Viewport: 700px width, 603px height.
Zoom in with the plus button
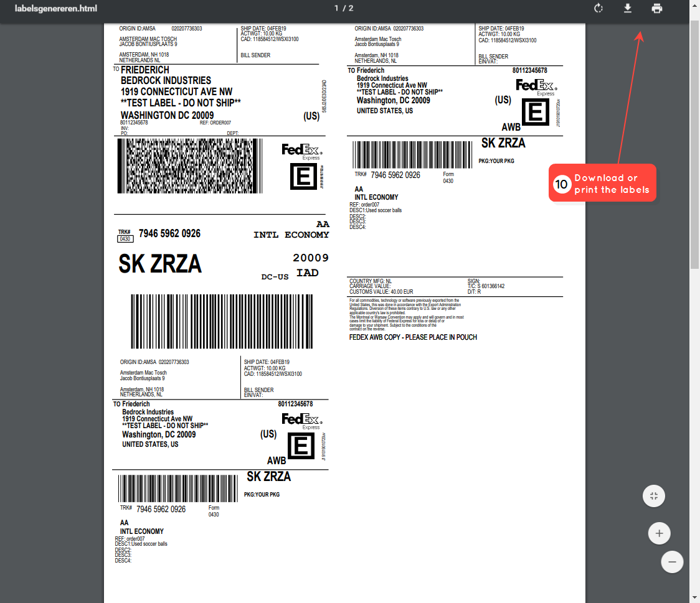coord(660,533)
